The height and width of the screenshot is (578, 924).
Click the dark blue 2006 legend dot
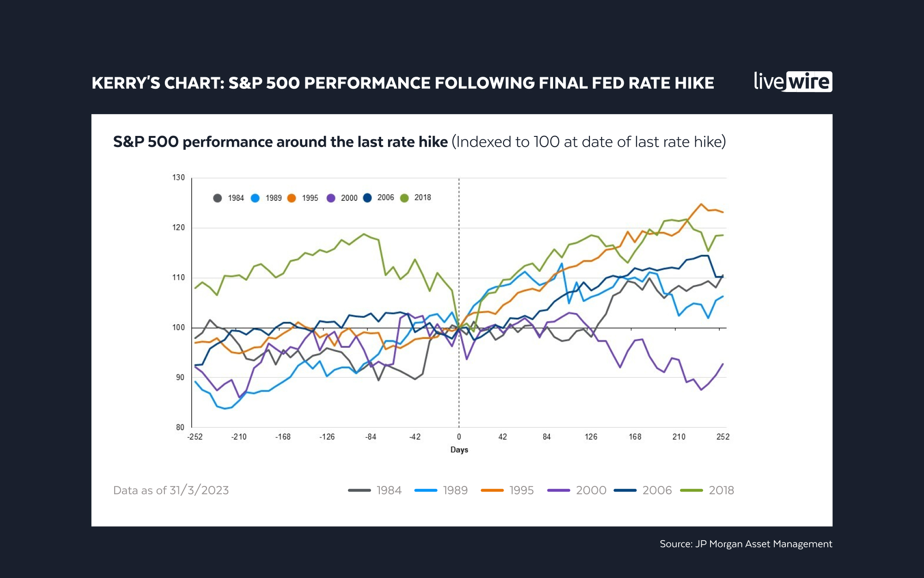(x=367, y=198)
